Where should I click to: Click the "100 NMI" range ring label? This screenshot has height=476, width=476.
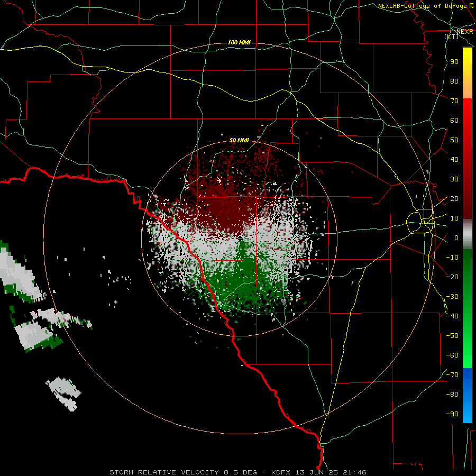click(x=239, y=42)
